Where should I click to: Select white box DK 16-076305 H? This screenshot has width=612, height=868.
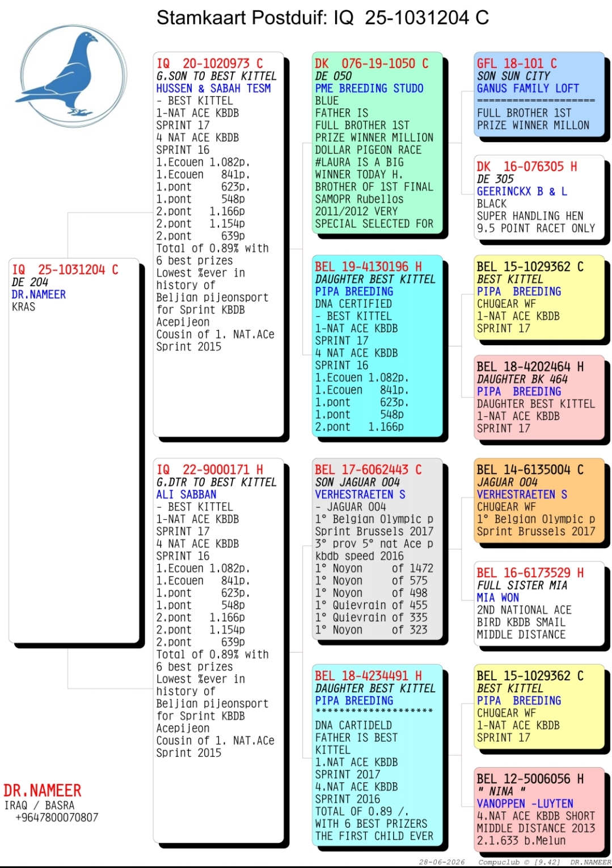(x=539, y=197)
